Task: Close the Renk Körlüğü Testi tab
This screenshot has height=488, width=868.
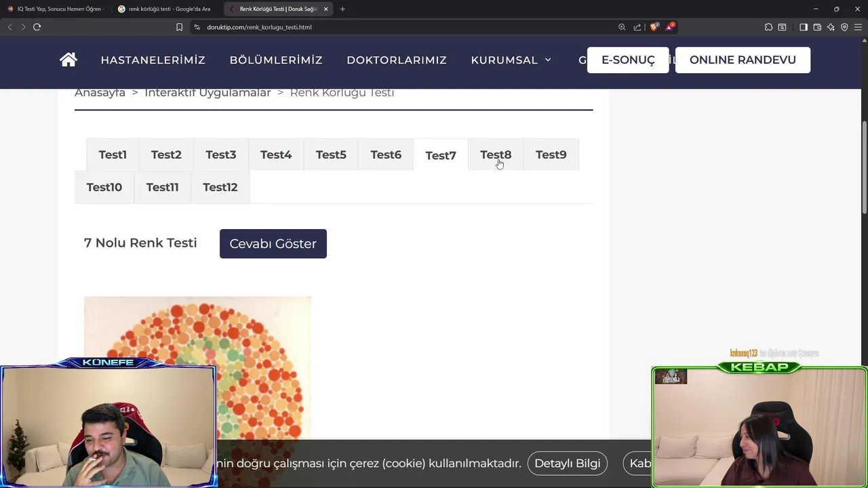Action: (326, 9)
